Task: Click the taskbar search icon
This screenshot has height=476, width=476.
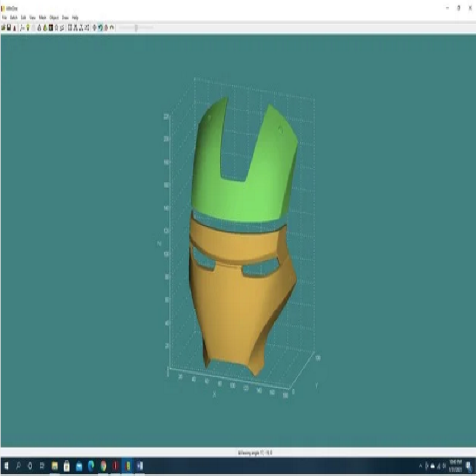Action: click(18, 465)
